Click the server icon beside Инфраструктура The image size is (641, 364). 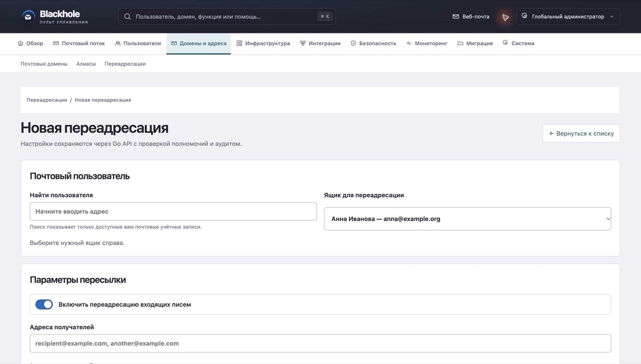(239, 43)
